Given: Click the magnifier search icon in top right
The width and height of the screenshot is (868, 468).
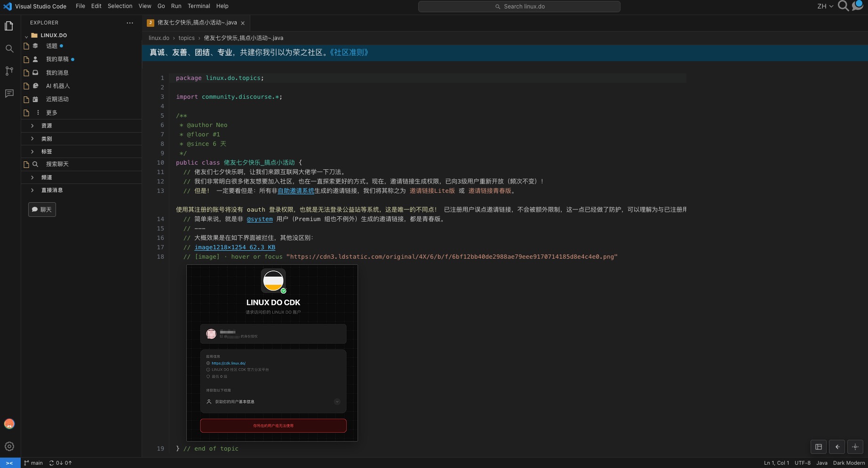Looking at the screenshot, I should coord(844,6).
